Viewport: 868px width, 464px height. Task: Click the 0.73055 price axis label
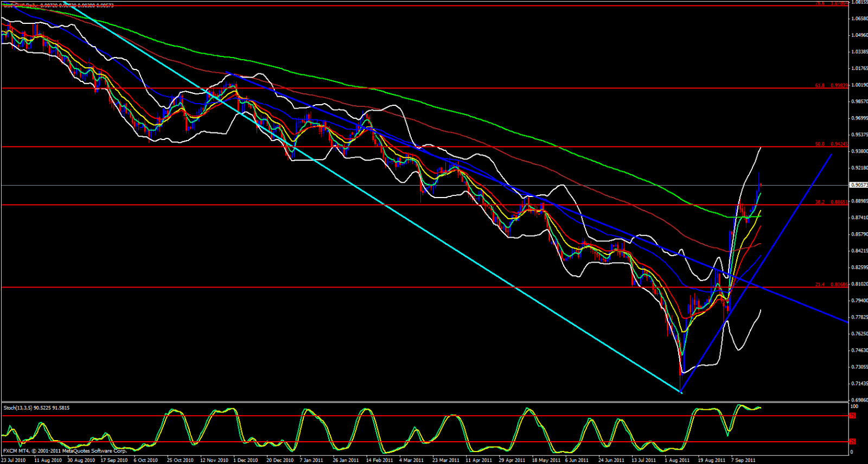(x=859, y=367)
